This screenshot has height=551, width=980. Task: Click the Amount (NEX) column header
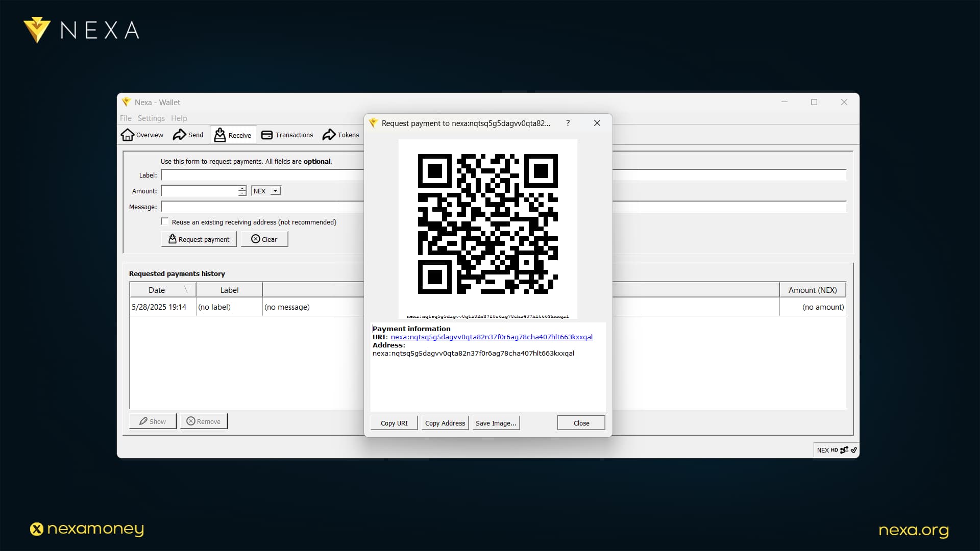coord(813,290)
